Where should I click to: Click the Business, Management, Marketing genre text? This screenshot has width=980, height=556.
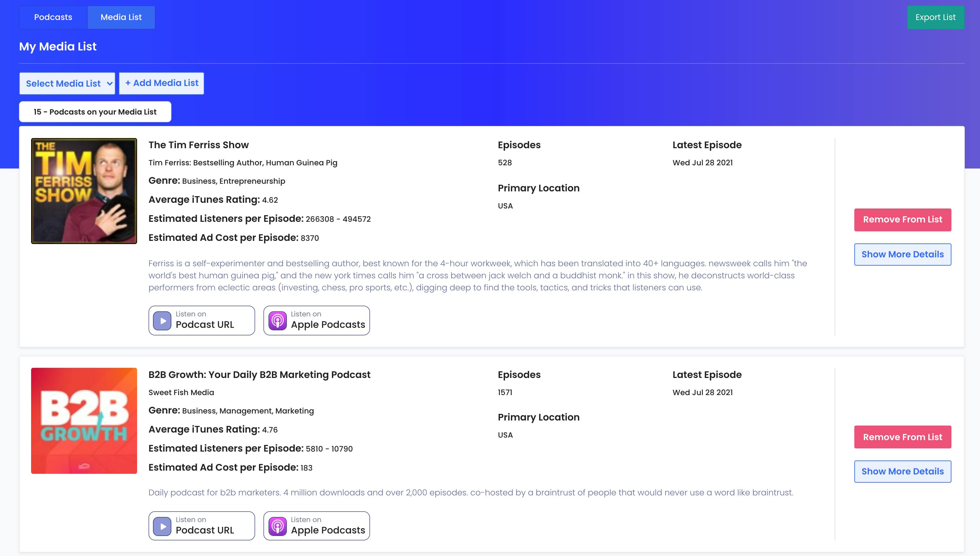(x=248, y=411)
